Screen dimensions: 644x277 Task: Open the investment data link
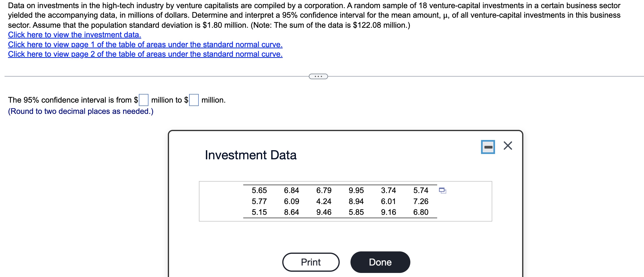(x=74, y=35)
